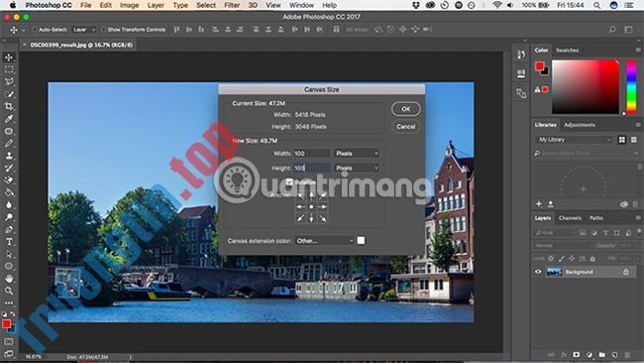Open the My Library dropdown

click(574, 140)
